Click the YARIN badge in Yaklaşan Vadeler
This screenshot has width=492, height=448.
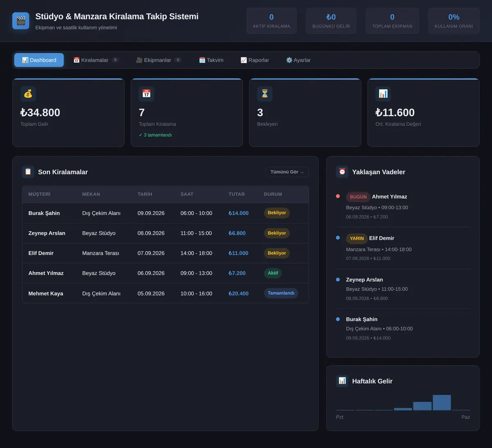357,238
